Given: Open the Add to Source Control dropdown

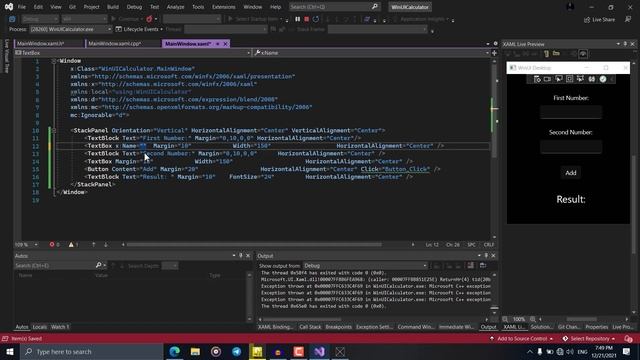Looking at the screenshot, I should coord(521,339).
